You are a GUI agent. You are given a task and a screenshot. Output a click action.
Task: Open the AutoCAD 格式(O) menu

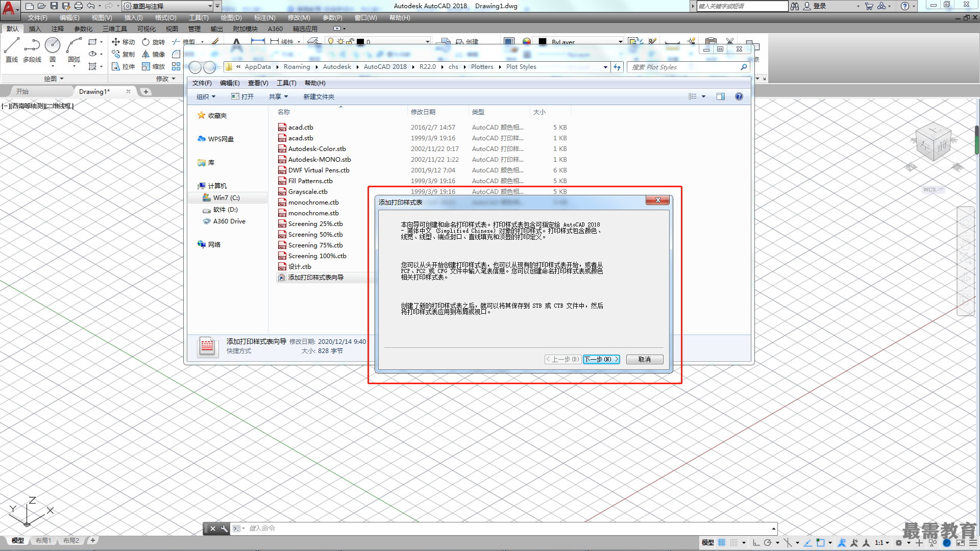click(165, 18)
